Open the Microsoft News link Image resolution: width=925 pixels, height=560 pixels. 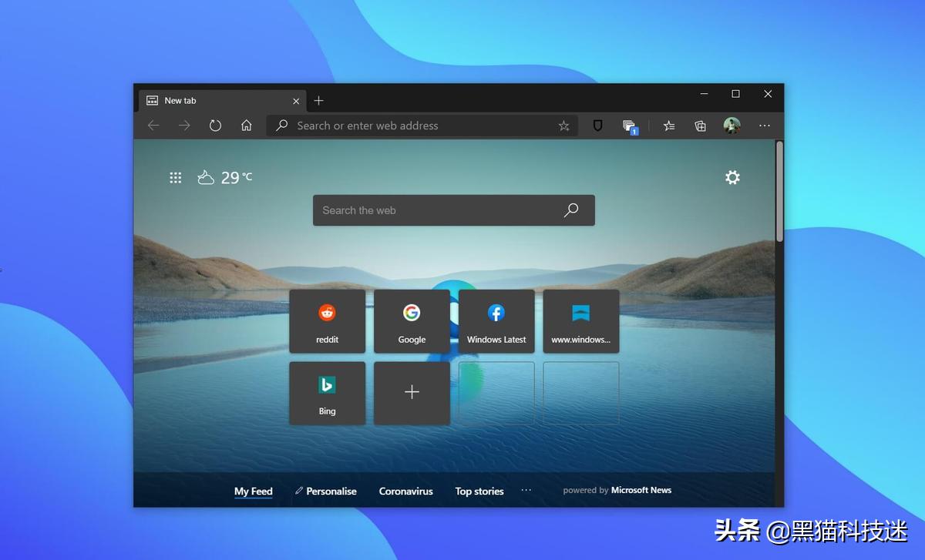[x=641, y=490]
